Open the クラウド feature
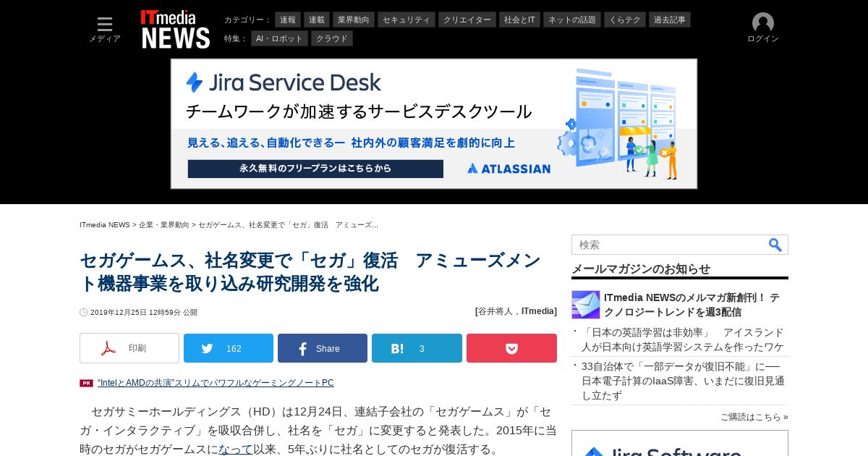 [332, 38]
